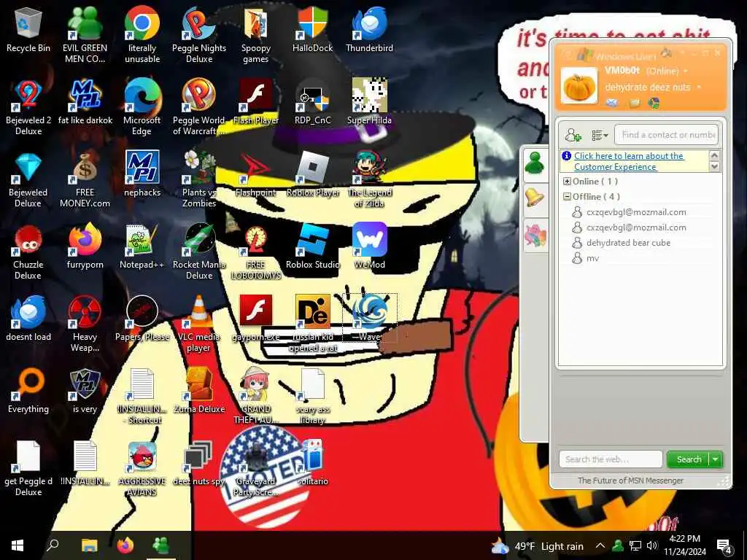Select the AGGRESSIVE AVIANS Angry Birds icon
The width and height of the screenshot is (747, 560).
142,469
